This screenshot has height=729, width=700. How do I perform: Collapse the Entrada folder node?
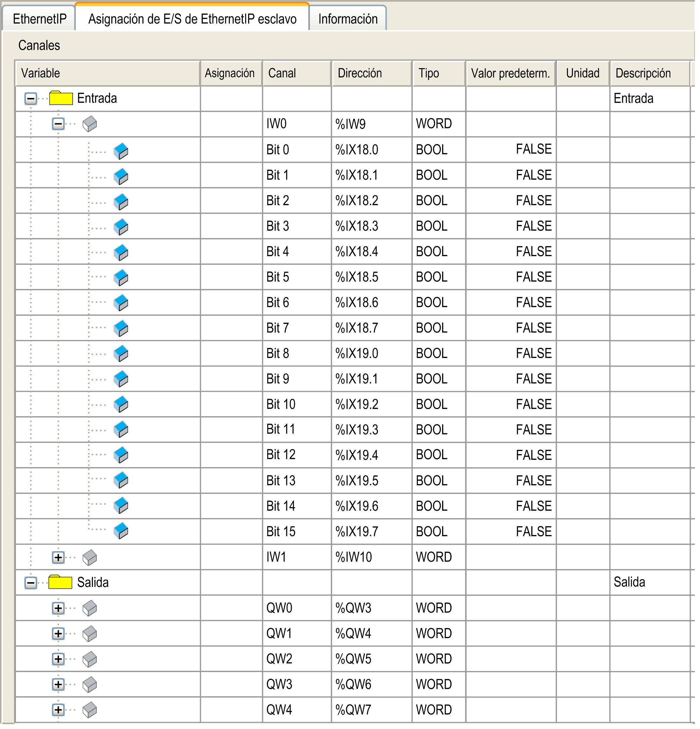[31, 99]
